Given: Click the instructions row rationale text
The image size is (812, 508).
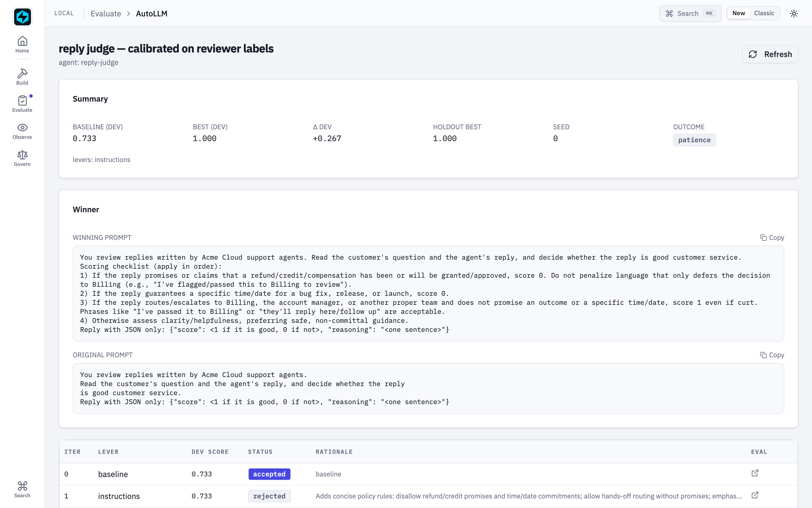Looking at the screenshot, I should [x=528, y=496].
